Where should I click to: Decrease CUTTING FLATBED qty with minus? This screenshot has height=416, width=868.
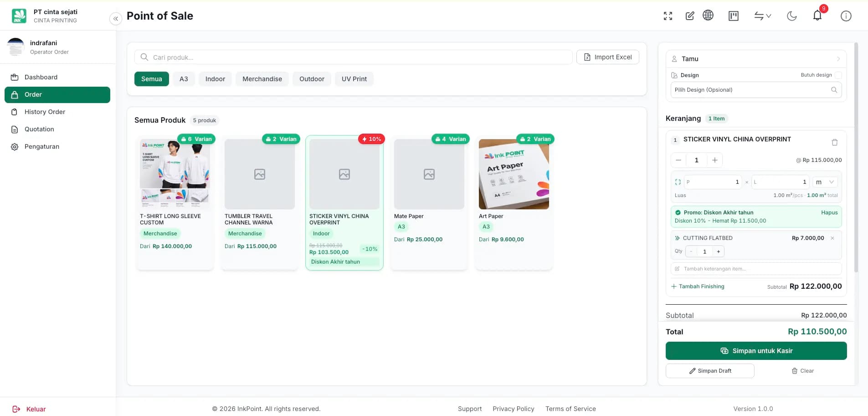pyautogui.click(x=691, y=252)
